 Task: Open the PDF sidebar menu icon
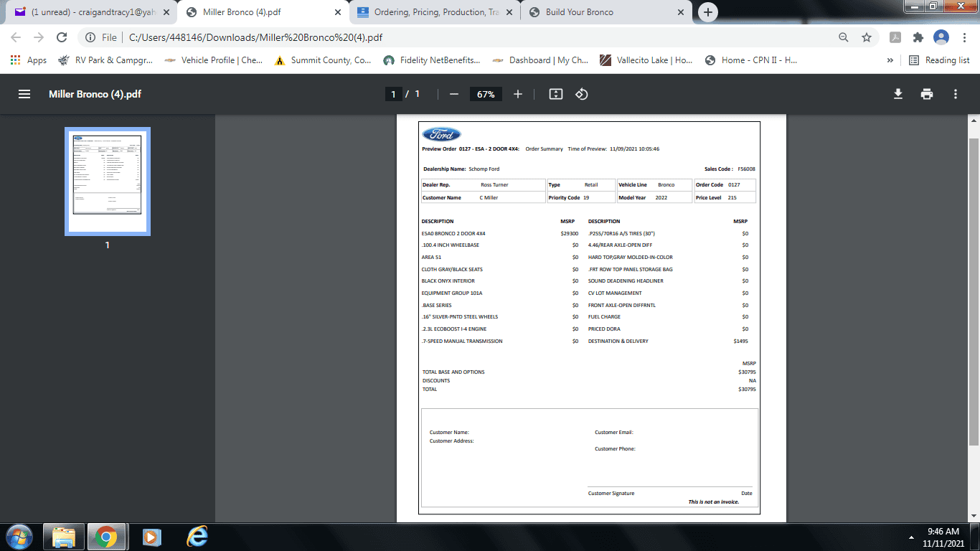[x=24, y=94]
